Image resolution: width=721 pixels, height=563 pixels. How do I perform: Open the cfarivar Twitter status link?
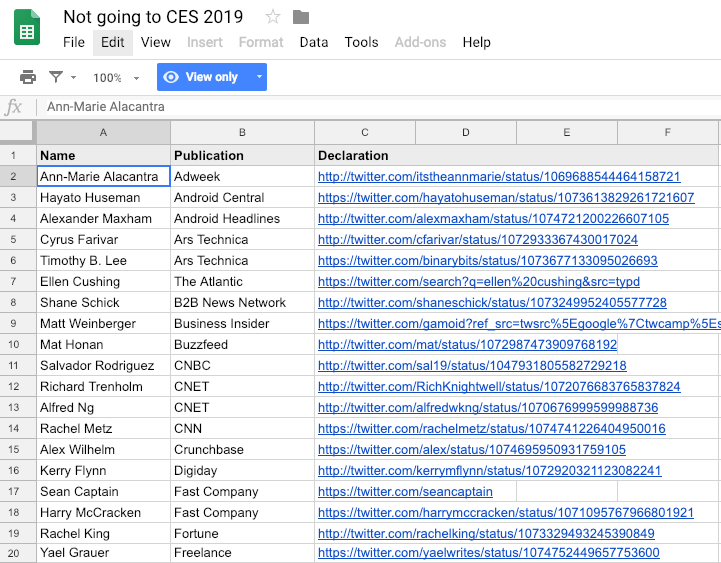pos(478,240)
